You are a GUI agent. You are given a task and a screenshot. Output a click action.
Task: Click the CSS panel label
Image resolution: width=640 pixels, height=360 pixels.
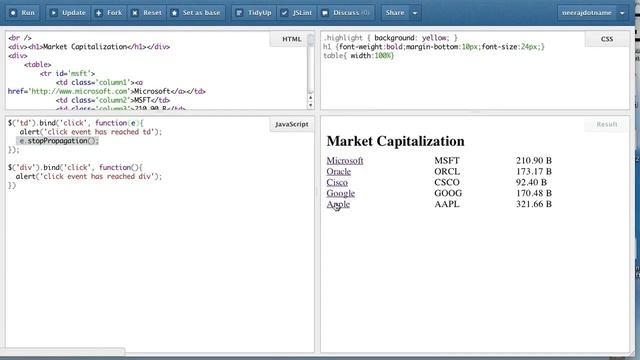tap(607, 39)
